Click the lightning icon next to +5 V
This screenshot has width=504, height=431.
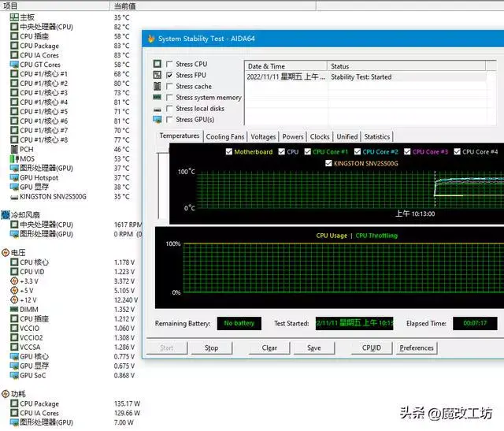click(x=14, y=291)
